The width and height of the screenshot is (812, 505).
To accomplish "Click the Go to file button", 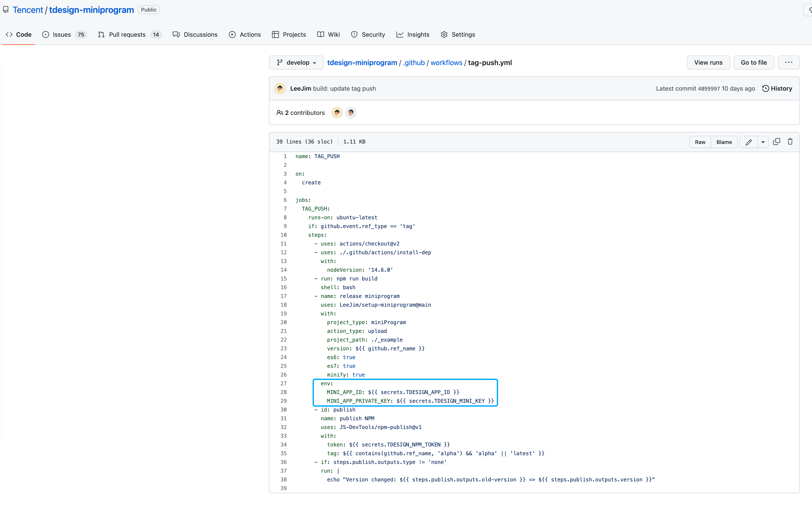I will (x=754, y=62).
